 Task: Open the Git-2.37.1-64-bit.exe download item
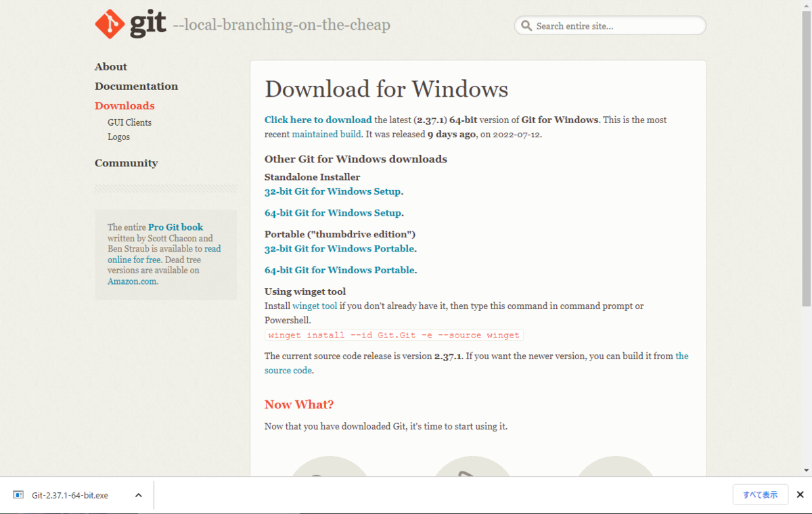[x=70, y=495]
